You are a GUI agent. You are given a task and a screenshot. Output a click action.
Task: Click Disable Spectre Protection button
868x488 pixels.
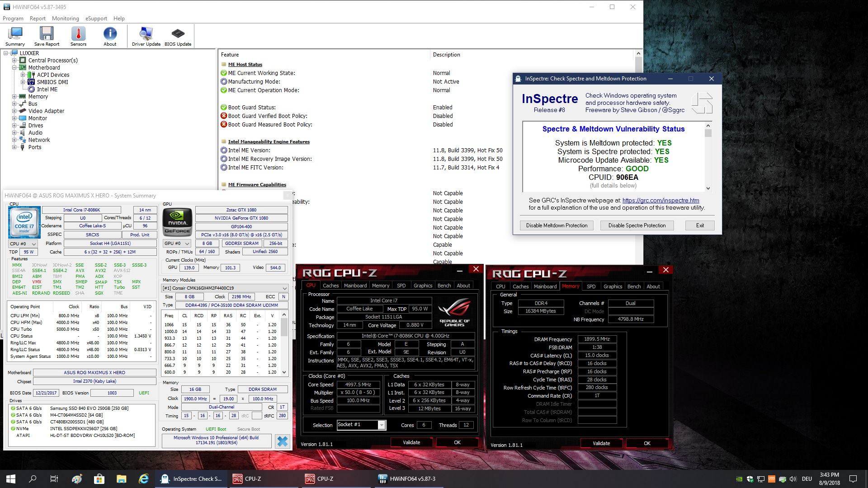click(x=637, y=225)
